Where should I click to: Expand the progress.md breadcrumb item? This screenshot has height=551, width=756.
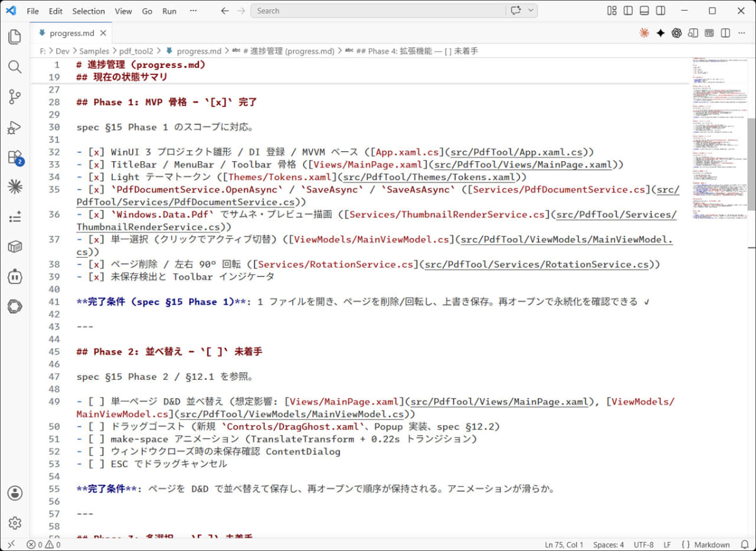tap(194, 51)
